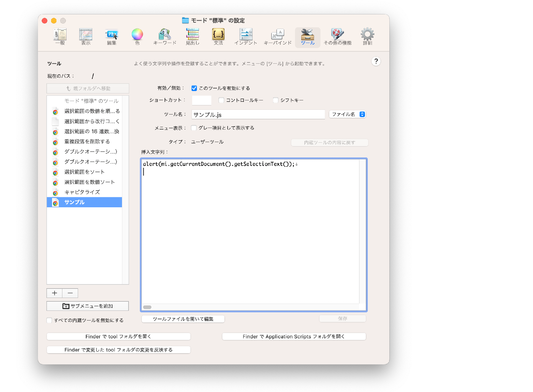Select キャピタライズ in the tool list
The height and width of the screenshot is (392, 533).
point(82,192)
